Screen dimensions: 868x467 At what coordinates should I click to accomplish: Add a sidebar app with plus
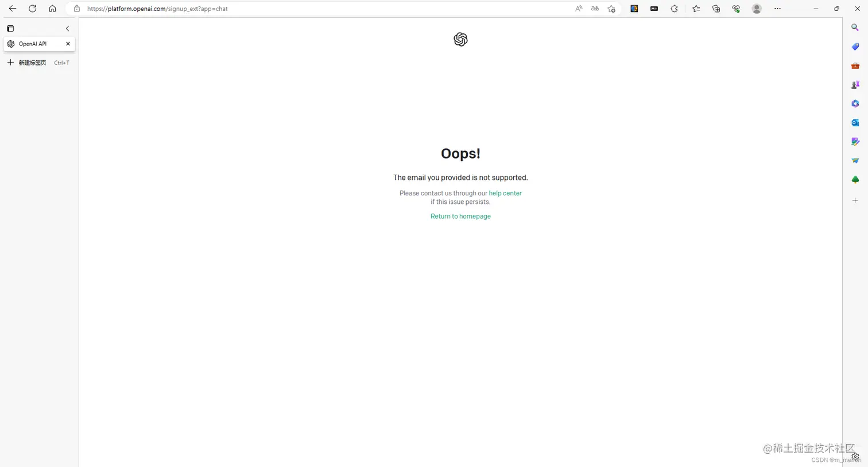855,200
